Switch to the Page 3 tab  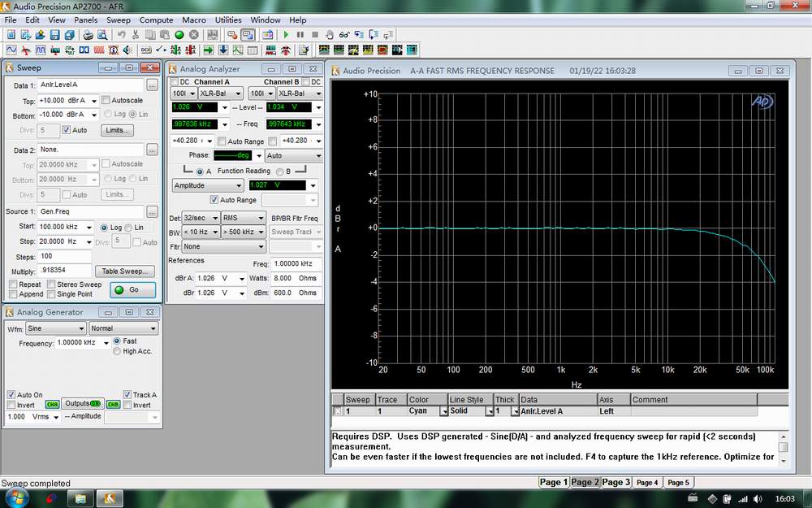tap(616, 482)
